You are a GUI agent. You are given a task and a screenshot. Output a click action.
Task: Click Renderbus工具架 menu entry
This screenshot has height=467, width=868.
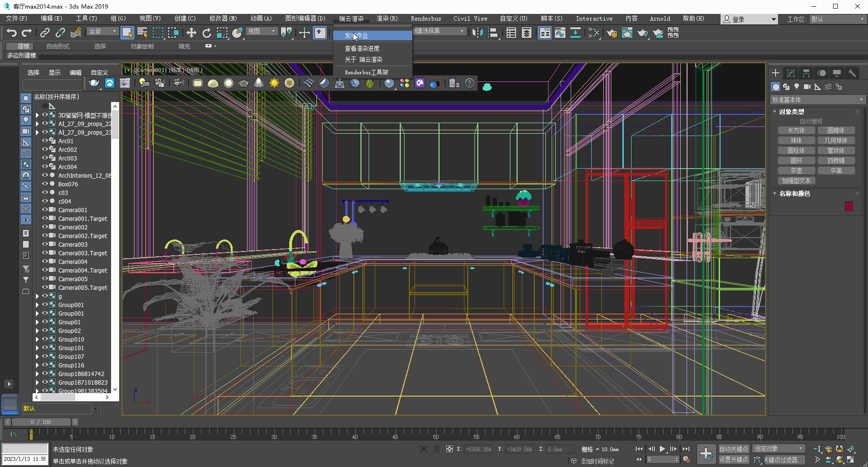coord(366,72)
